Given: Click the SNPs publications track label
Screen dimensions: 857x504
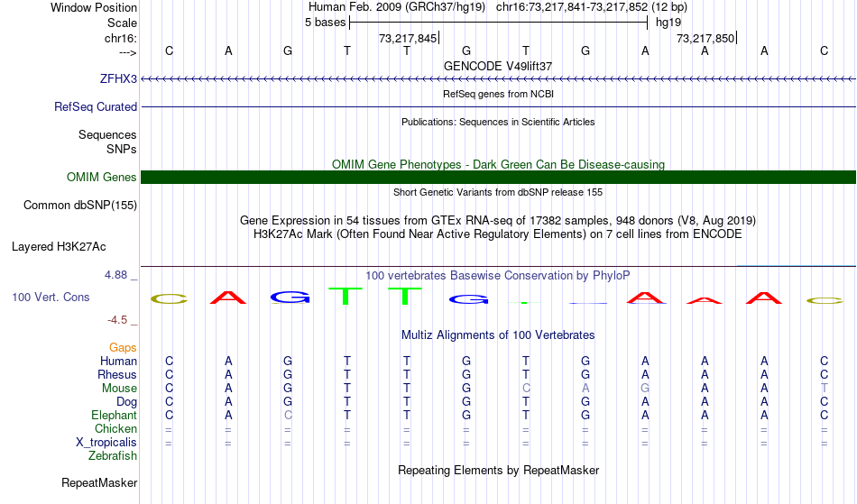Looking at the screenshot, I should click(122, 149).
